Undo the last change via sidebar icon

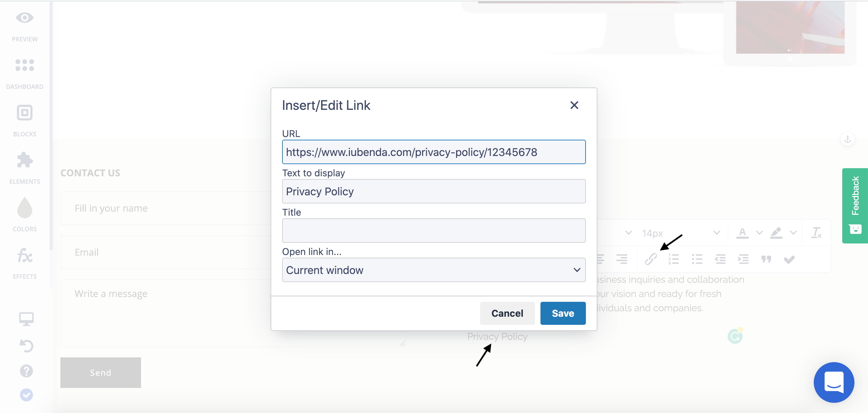pyautogui.click(x=26, y=346)
